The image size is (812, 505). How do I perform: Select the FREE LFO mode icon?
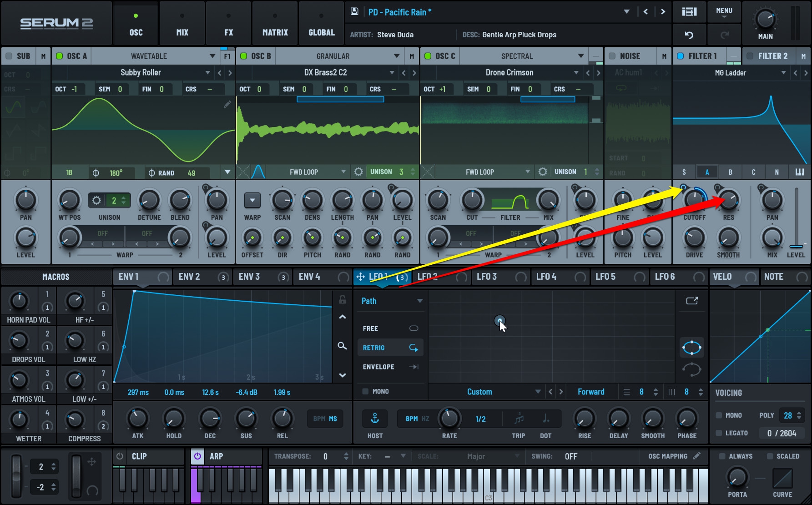pos(414,328)
